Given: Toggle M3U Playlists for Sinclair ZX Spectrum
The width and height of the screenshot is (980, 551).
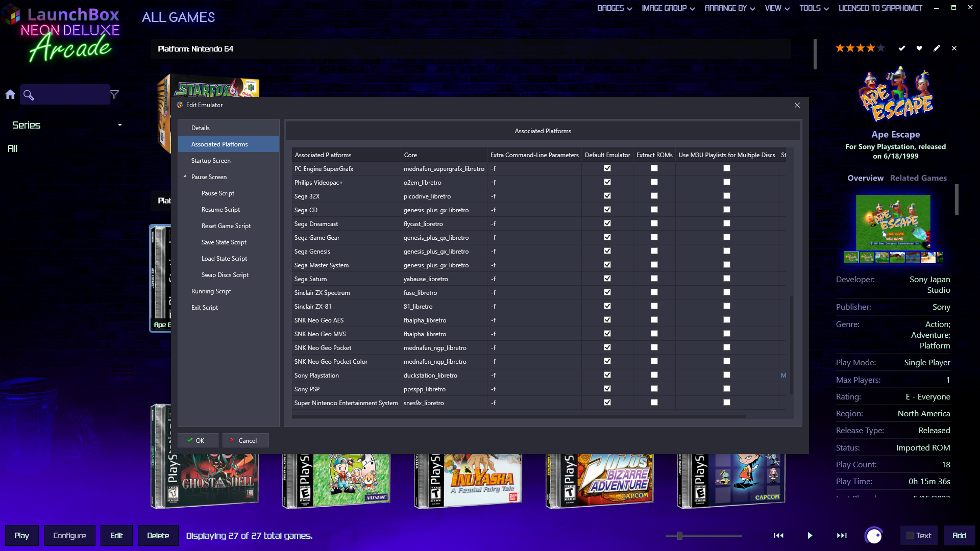Looking at the screenshot, I should (727, 292).
